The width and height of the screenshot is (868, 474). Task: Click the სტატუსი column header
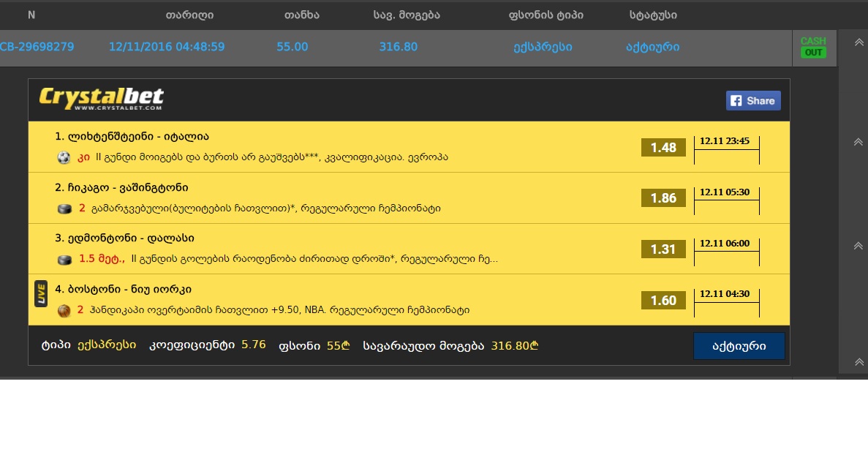coord(653,15)
